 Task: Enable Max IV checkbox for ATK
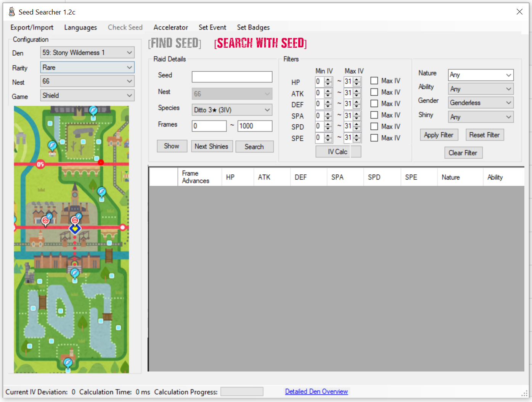(x=374, y=92)
